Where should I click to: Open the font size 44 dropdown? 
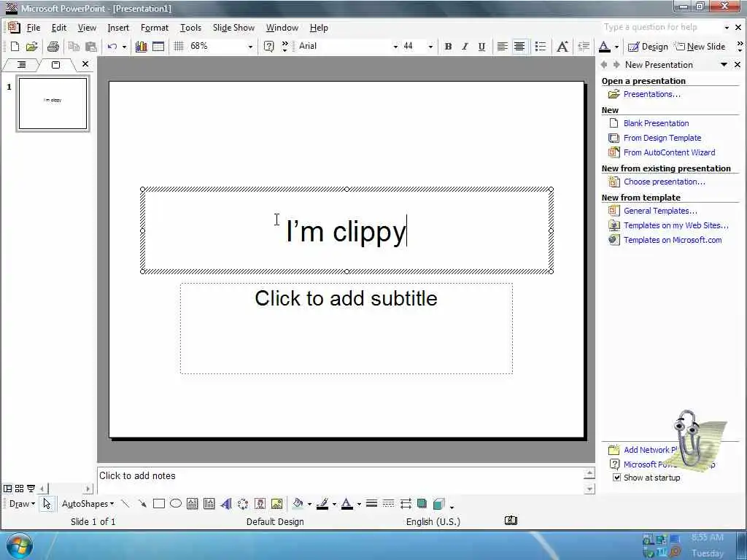(430, 47)
